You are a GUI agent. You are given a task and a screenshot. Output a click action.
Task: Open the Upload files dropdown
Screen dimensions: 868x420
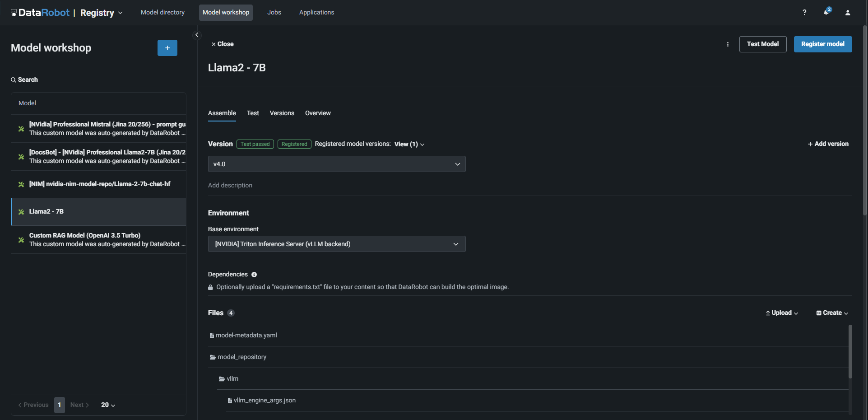781,313
